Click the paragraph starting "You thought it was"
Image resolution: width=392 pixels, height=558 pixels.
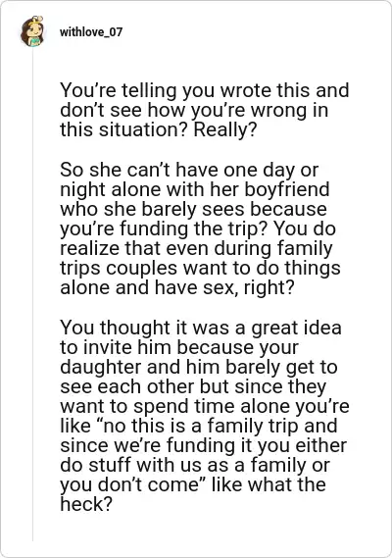[x=205, y=416]
